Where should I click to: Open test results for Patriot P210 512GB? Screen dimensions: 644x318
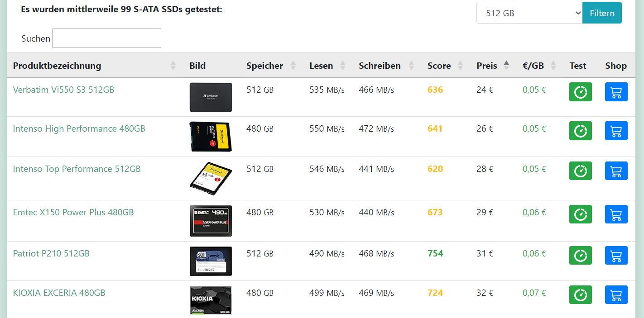coord(580,256)
